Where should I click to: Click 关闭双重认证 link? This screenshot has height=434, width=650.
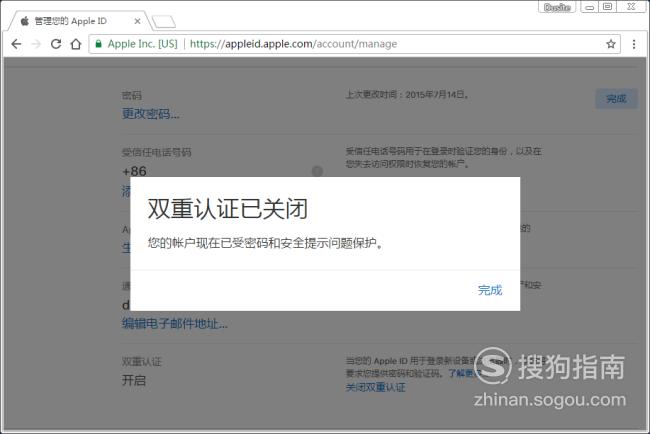(x=376, y=388)
